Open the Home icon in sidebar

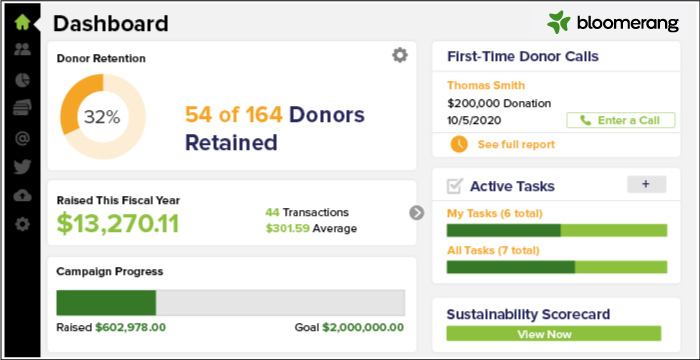22,22
